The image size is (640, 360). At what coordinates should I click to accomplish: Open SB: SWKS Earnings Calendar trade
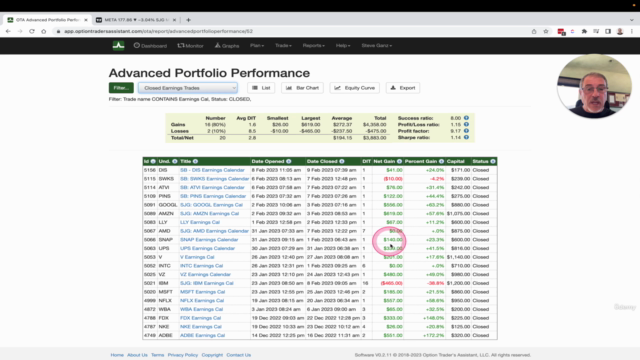pyautogui.click(x=214, y=179)
